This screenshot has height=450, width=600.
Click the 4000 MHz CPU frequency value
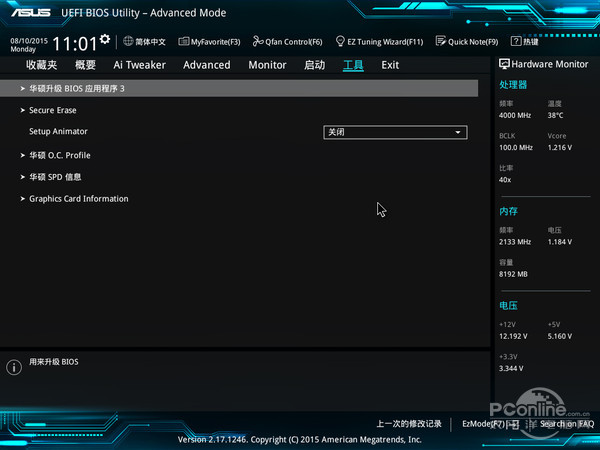[x=515, y=115]
